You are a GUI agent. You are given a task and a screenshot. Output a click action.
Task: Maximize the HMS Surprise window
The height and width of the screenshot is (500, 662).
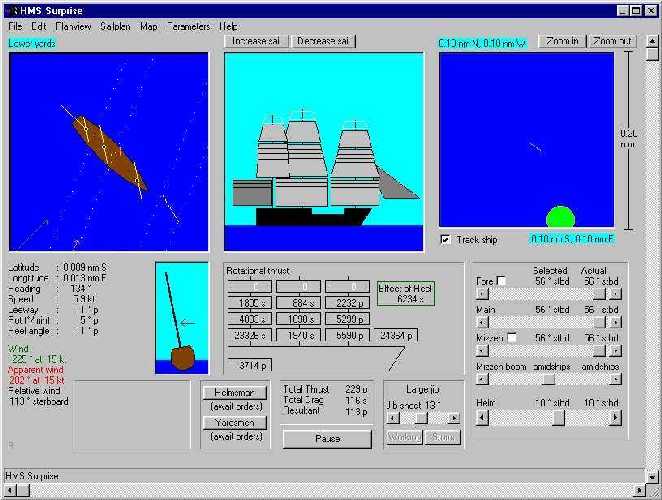[x=636, y=11]
